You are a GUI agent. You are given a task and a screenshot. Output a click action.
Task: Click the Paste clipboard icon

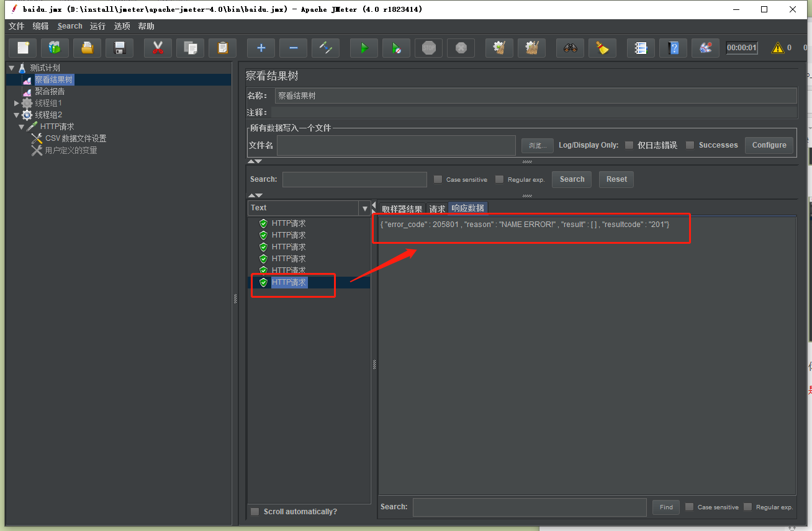pyautogui.click(x=223, y=48)
